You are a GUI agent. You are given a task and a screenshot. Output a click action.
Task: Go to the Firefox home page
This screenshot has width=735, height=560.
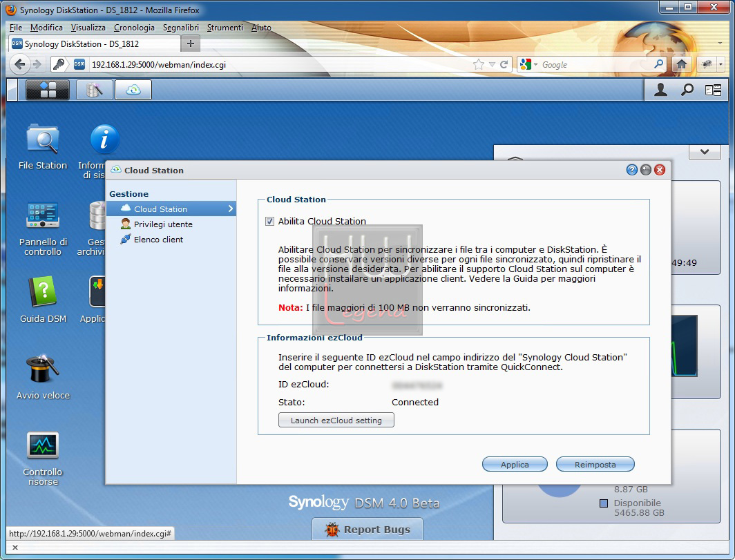pyautogui.click(x=682, y=64)
